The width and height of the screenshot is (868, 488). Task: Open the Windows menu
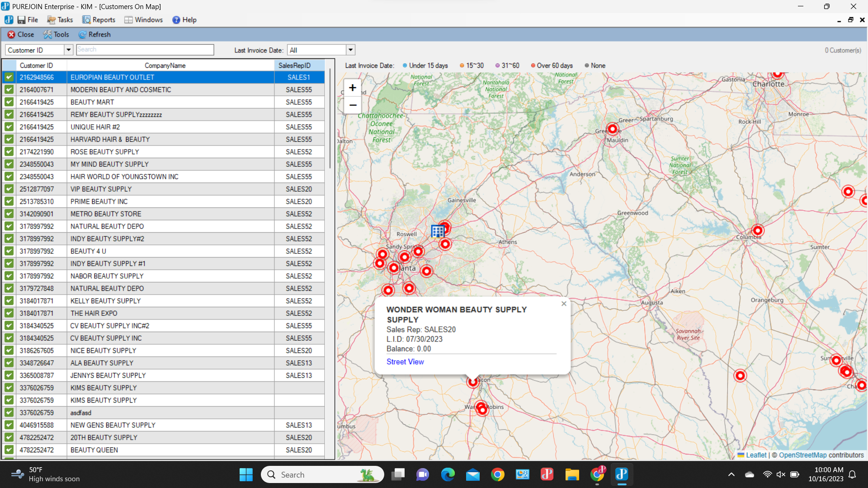[143, 20]
